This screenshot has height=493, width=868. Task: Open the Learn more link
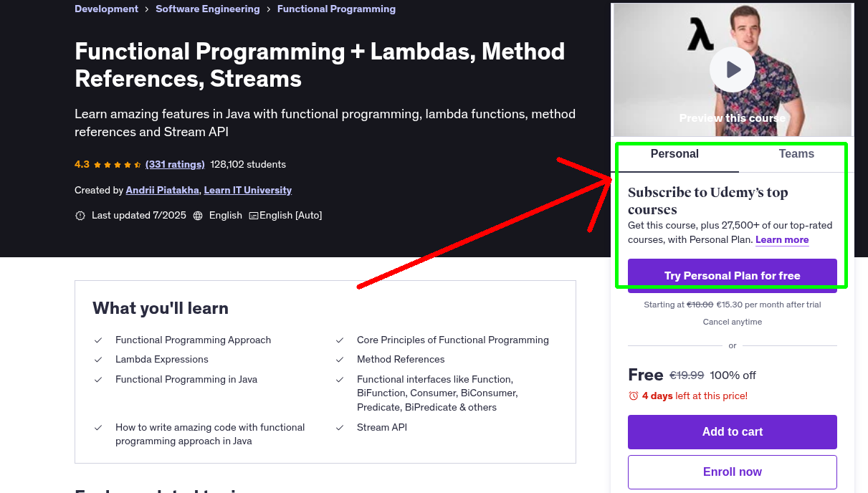782,240
